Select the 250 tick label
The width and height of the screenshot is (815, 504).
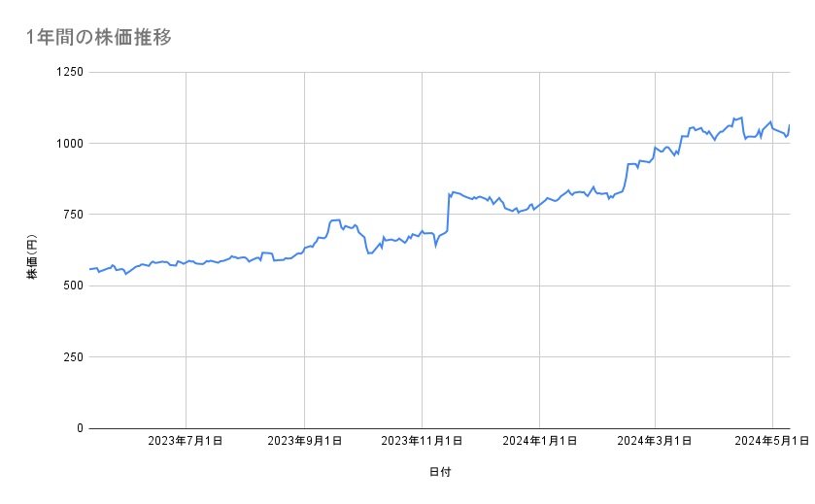coord(74,356)
